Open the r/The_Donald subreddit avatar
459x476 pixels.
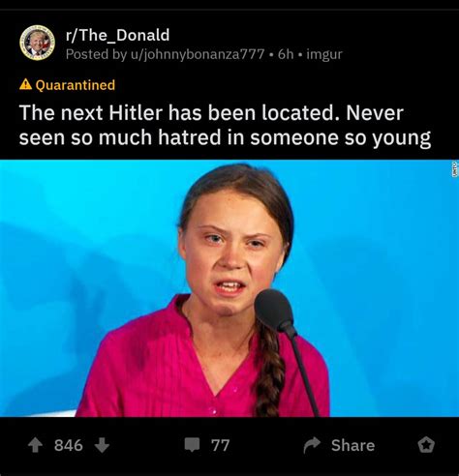click(x=37, y=43)
